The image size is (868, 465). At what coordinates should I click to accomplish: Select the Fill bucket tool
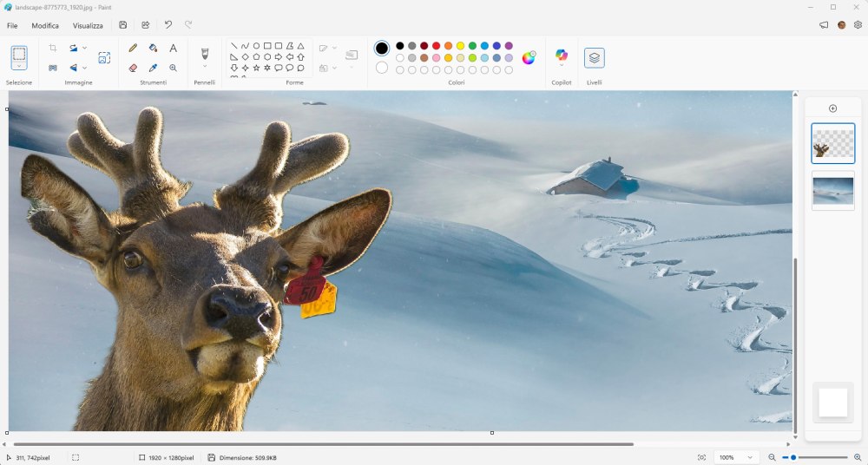tap(154, 49)
